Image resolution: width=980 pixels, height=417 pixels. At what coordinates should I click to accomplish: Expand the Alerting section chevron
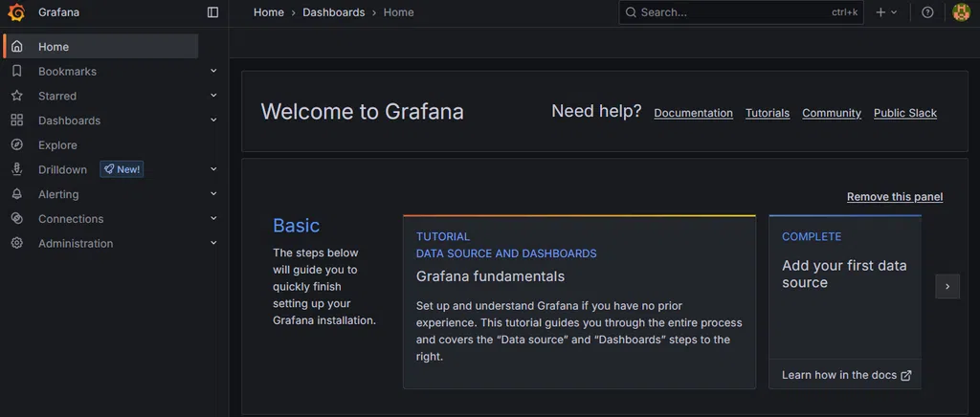[213, 194]
